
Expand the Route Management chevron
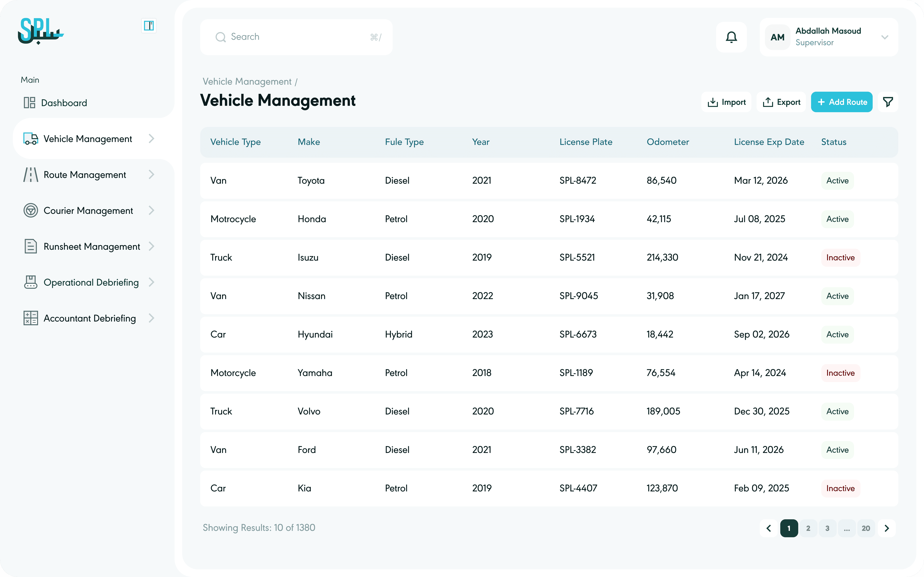click(x=152, y=175)
